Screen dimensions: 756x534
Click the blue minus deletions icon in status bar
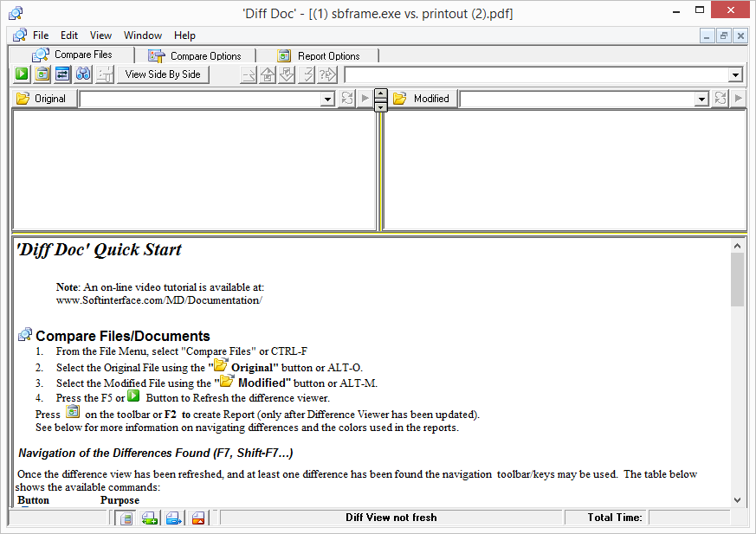[x=173, y=518]
